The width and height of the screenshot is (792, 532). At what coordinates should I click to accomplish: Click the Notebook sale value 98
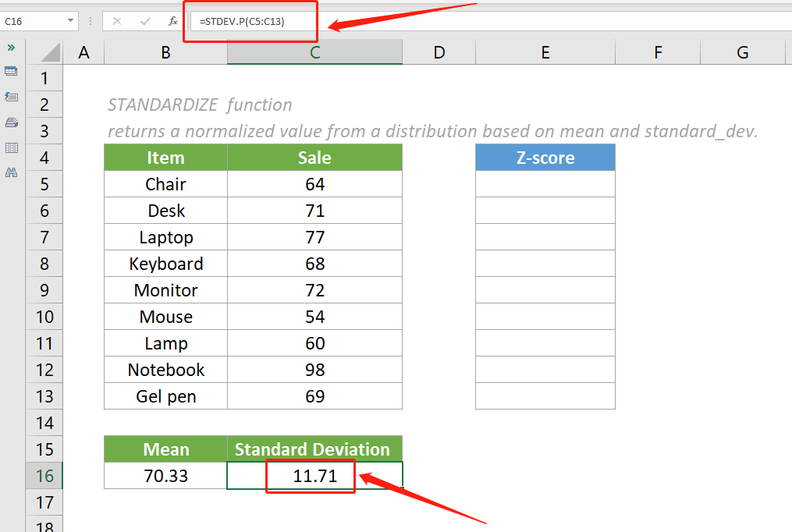(x=314, y=370)
